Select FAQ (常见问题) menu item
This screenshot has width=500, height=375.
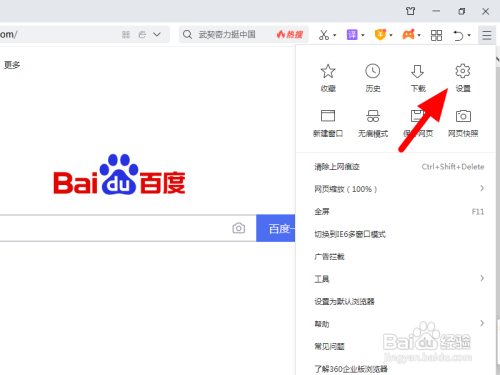396,347
